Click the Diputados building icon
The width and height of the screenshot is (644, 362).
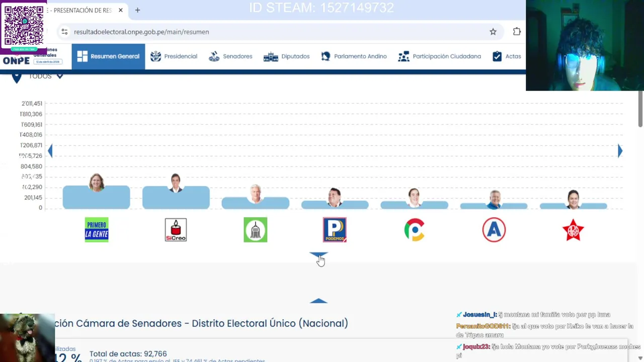point(271,56)
